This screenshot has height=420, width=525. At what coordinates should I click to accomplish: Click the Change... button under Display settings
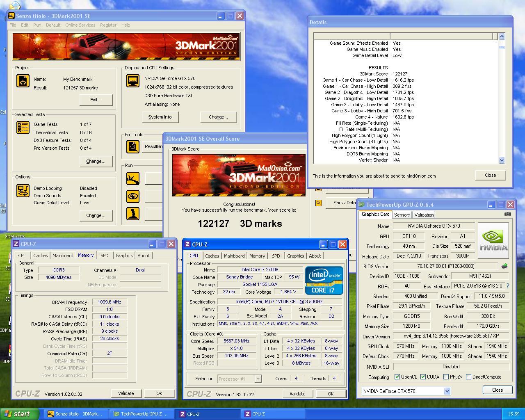tap(218, 117)
